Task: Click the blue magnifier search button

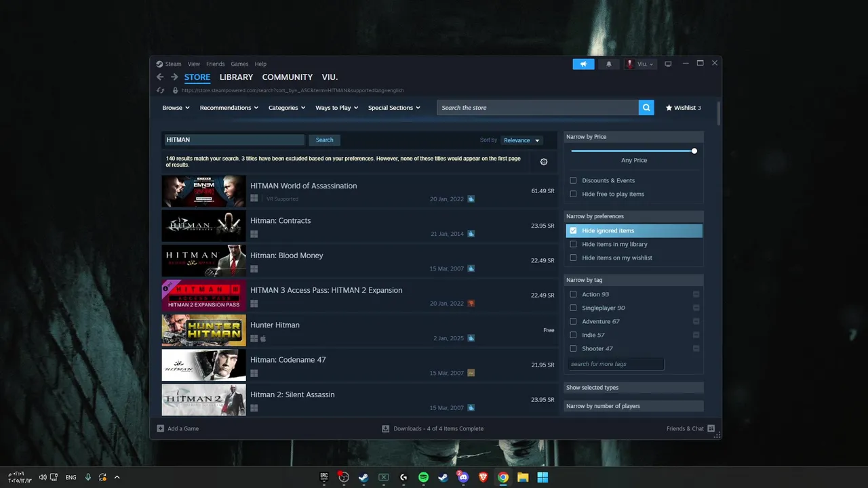Action: [646, 108]
